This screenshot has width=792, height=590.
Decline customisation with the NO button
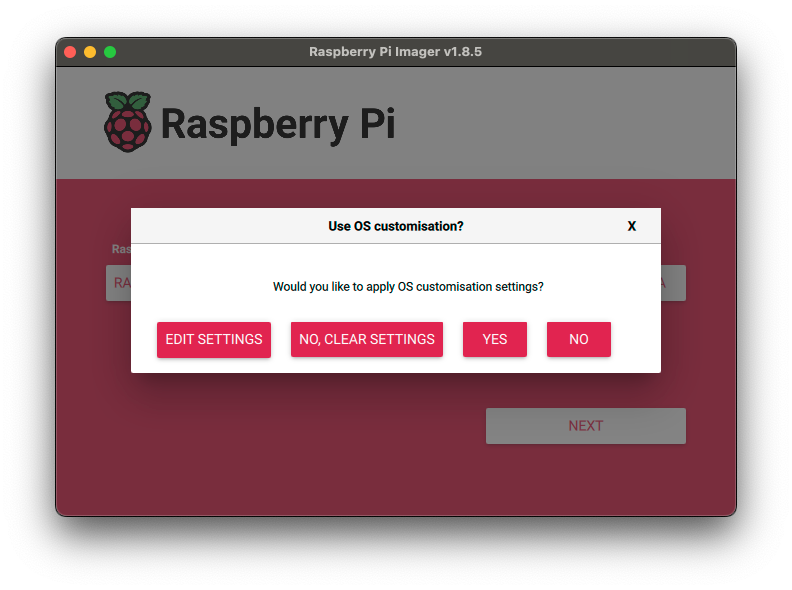click(x=579, y=339)
